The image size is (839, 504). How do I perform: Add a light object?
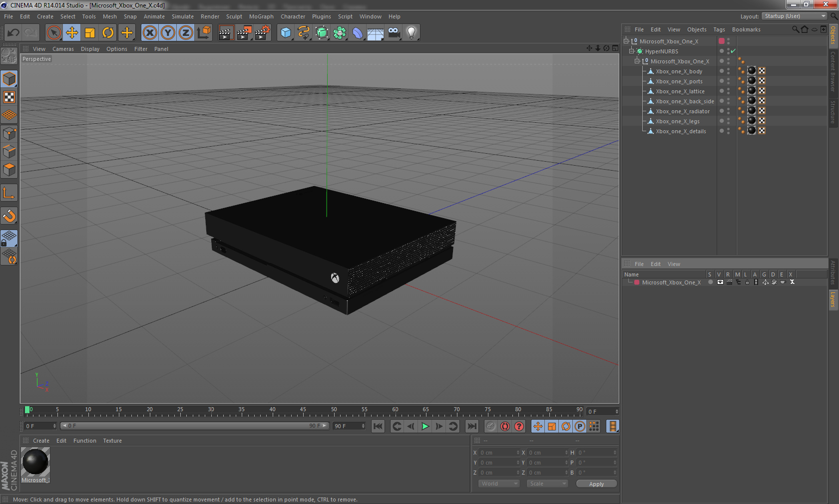point(412,33)
